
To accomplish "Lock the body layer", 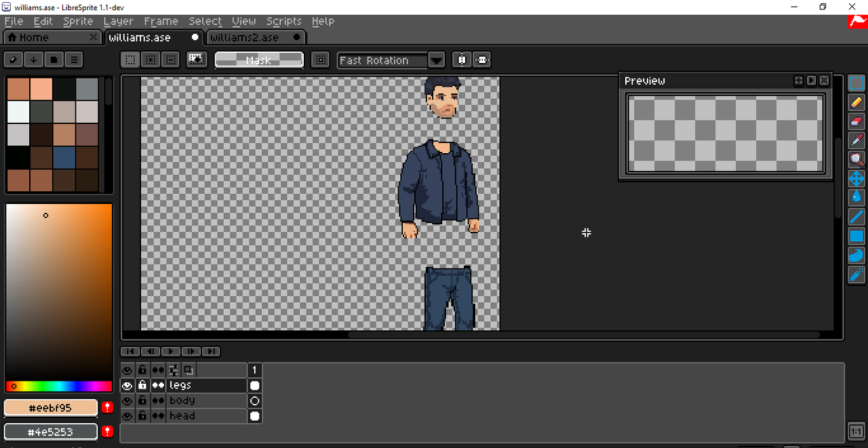I will (142, 401).
